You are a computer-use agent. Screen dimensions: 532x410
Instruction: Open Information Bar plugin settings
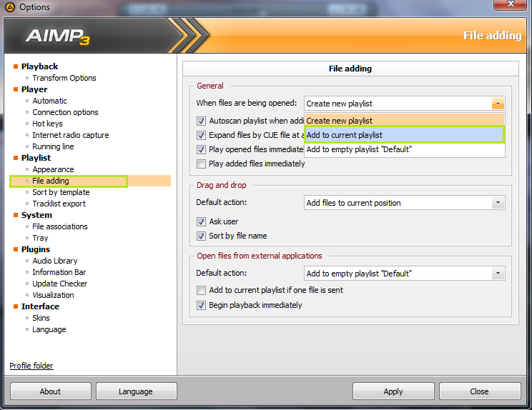click(59, 272)
